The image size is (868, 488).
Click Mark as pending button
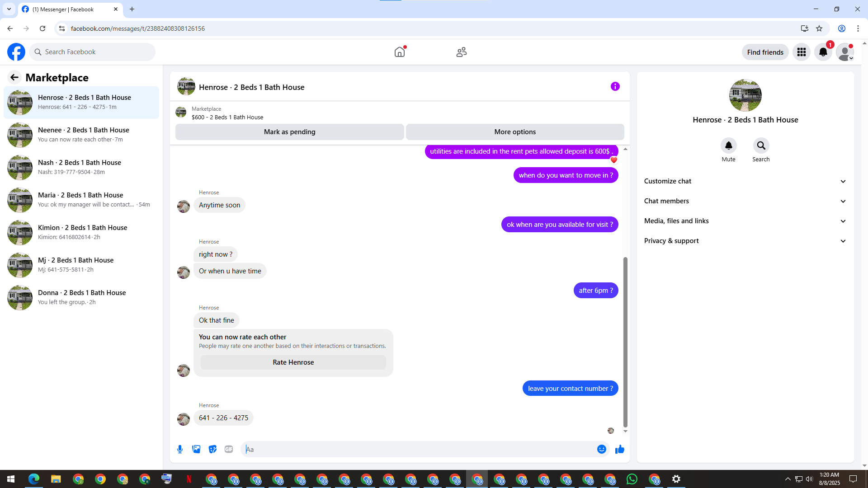289,132
